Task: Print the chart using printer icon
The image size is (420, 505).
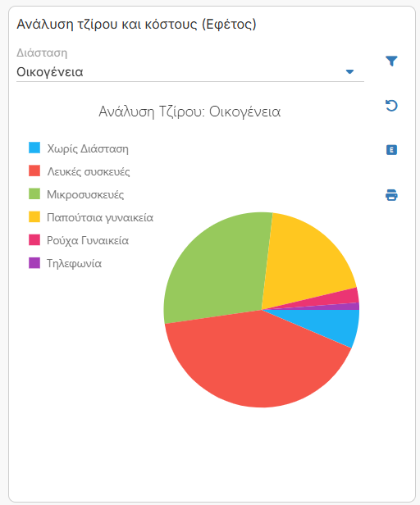Action: (x=391, y=195)
